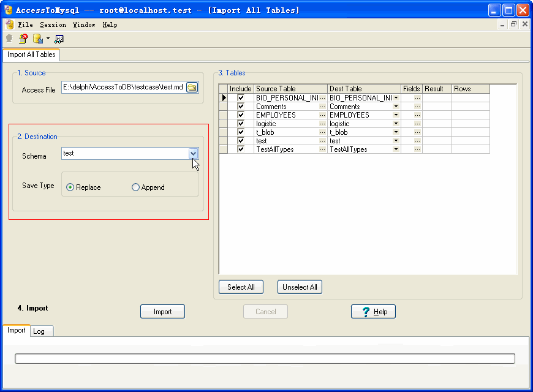
Task: Select the Replace save type
Action: coord(83,187)
